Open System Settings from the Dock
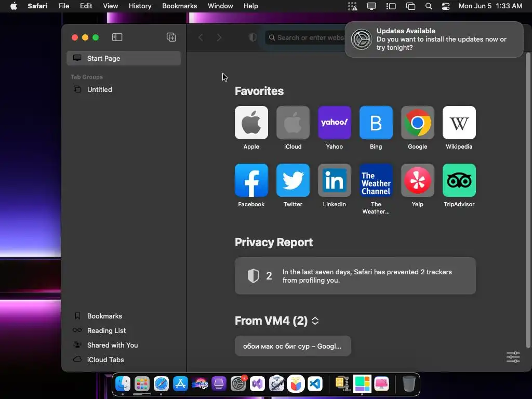Image resolution: width=532 pixels, height=399 pixels. coord(238,384)
